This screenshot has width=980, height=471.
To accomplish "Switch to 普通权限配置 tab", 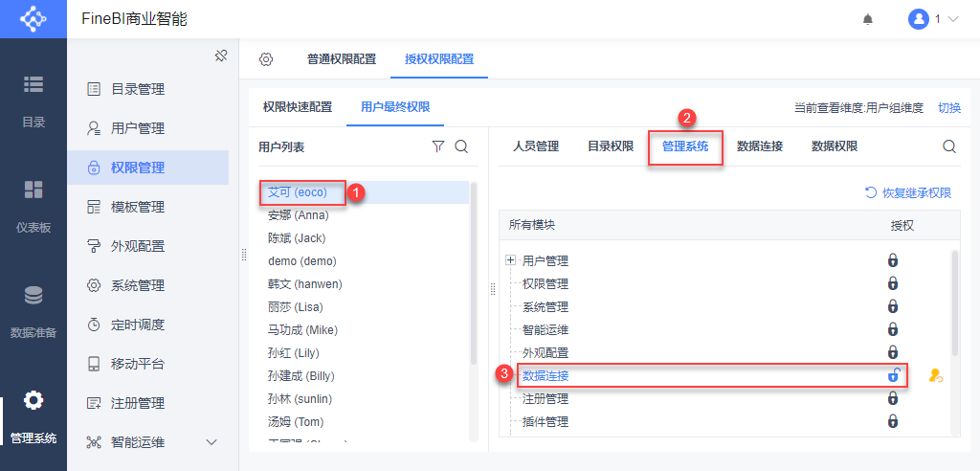I will (342, 59).
